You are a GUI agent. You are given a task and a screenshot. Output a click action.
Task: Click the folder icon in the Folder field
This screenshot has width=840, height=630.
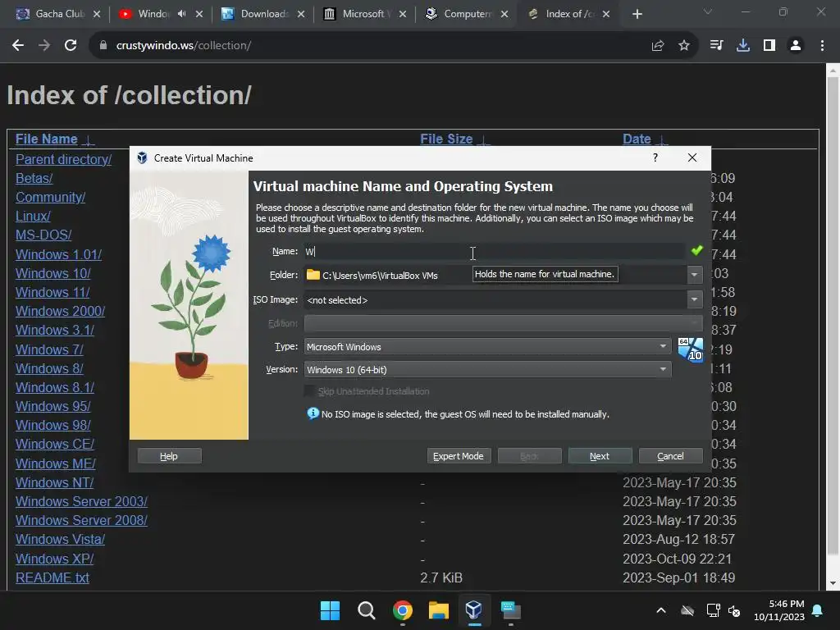tap(313, 275)
